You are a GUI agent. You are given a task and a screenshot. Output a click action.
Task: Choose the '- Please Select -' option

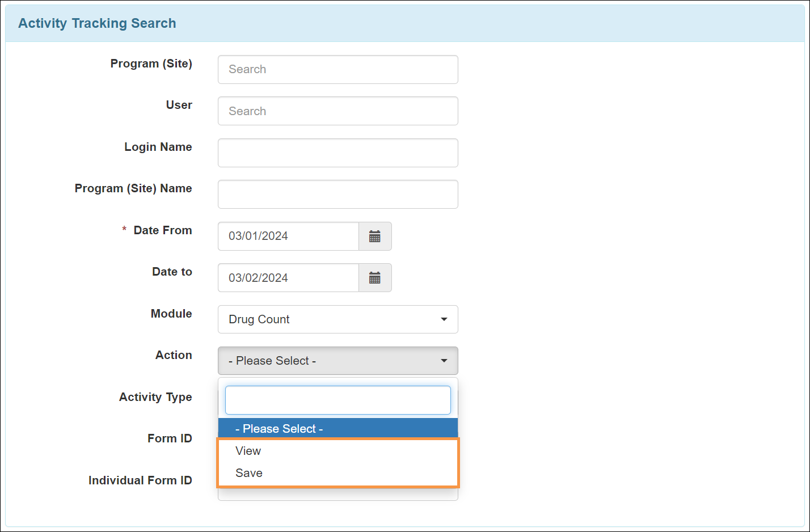(338, 429)
